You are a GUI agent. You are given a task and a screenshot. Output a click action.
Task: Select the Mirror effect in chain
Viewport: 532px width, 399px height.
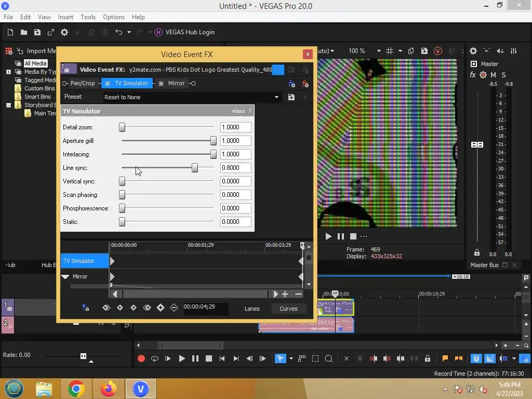pos(176,84)
